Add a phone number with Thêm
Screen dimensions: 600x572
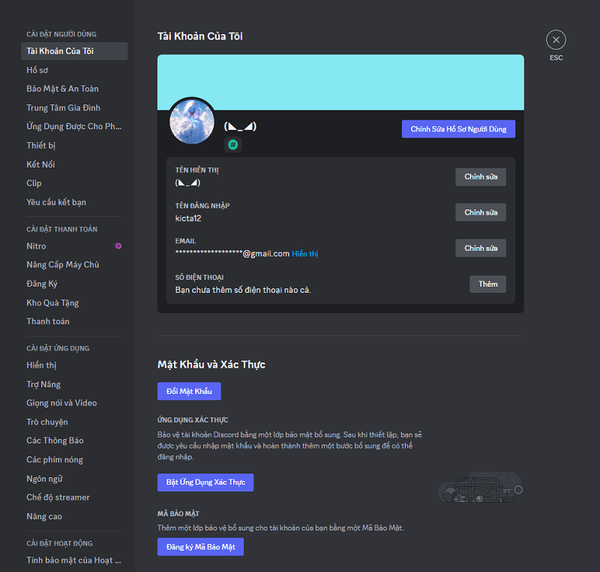point(488,284)
